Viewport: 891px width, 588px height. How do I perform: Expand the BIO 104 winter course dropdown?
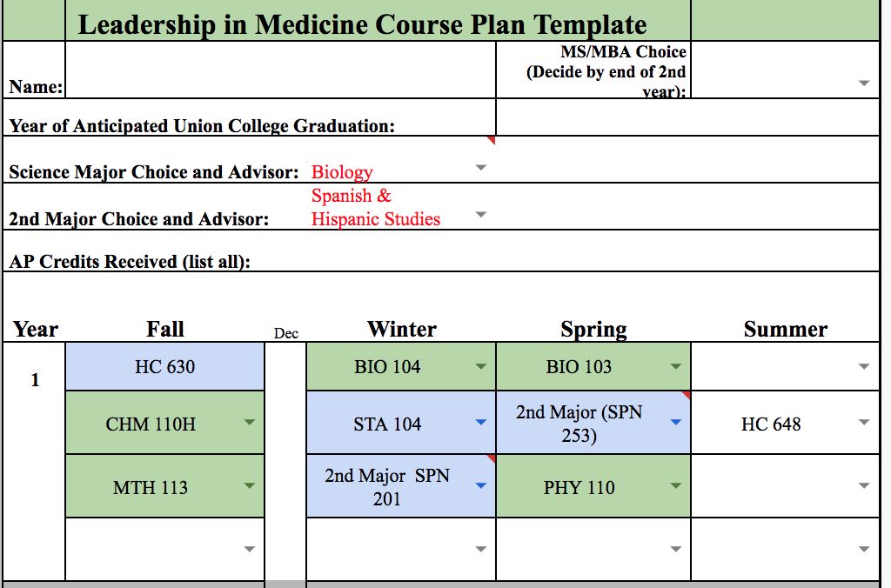[481, 367]
